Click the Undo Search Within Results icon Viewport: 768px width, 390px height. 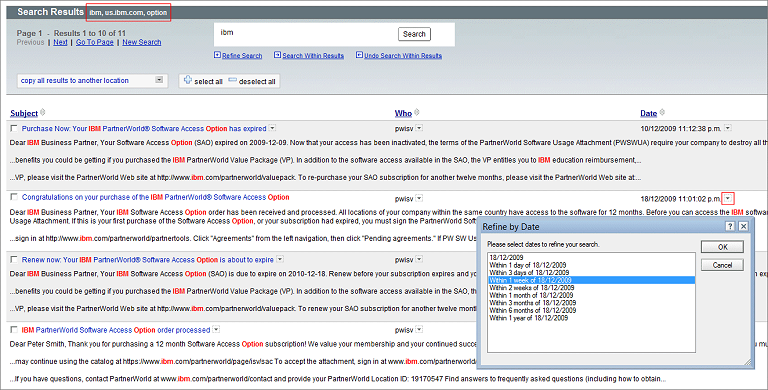(x=359, y=55)
